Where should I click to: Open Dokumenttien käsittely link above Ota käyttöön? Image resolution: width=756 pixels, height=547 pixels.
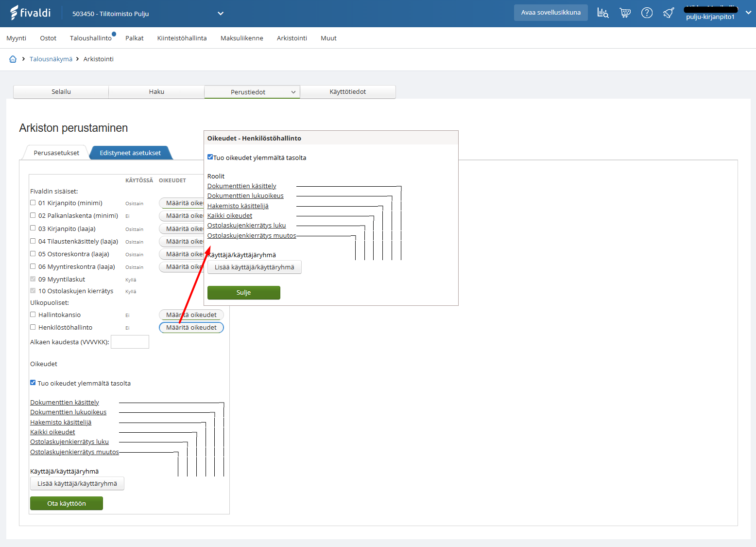pyautogui.click(x=65, y=403)
